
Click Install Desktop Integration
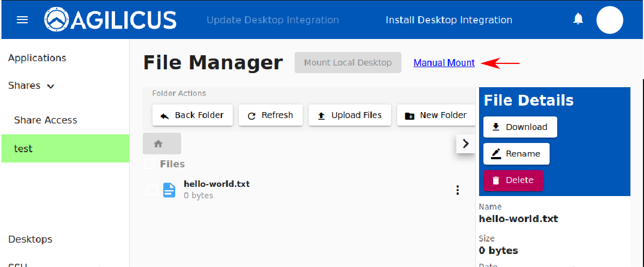tap(449, 20)
